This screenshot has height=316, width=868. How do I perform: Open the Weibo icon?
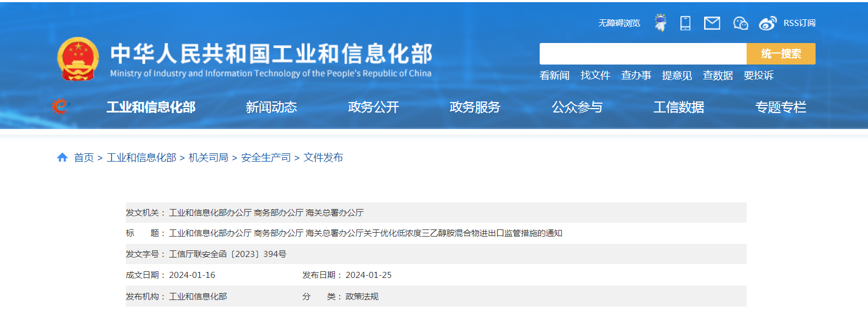[x=768, y=23]
